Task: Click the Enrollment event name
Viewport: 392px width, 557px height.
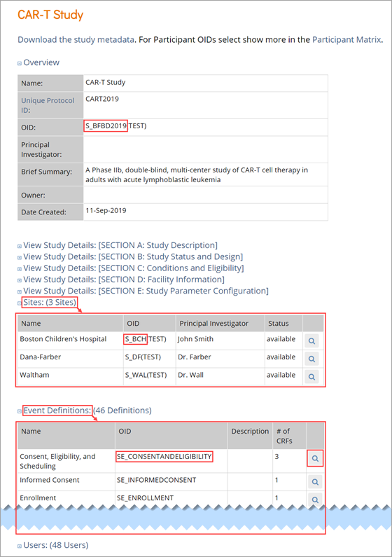Action: (x=38, y=497)
